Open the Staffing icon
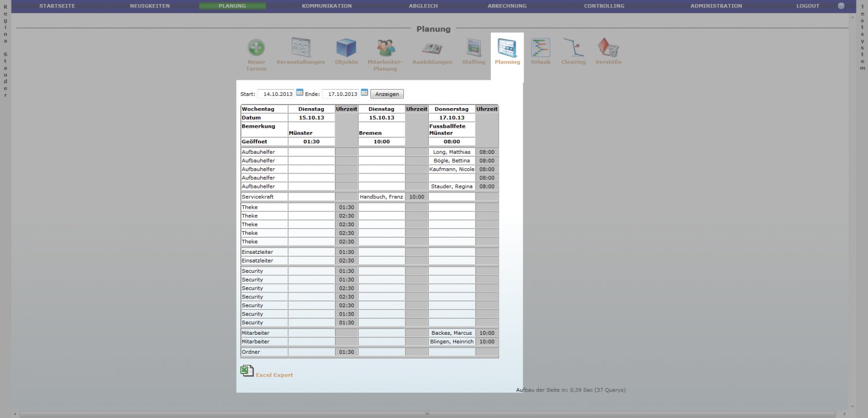The width and height of the screenshot is (868, 418). click(x=474, y=47)
